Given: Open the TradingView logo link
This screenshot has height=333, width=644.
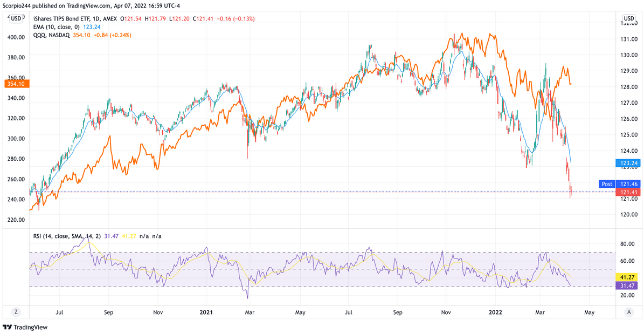Looking at the screenshot, I should [25, 327].
